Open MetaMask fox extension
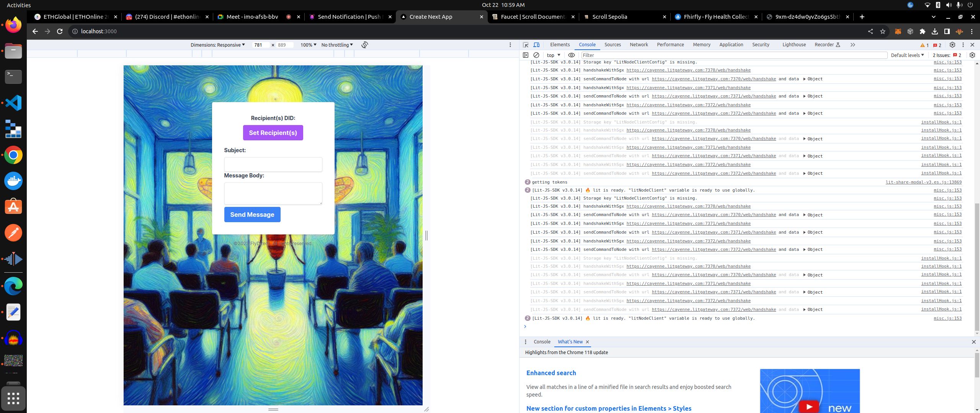The height and width of the screenshot is (413, 980). click(898, 31)
